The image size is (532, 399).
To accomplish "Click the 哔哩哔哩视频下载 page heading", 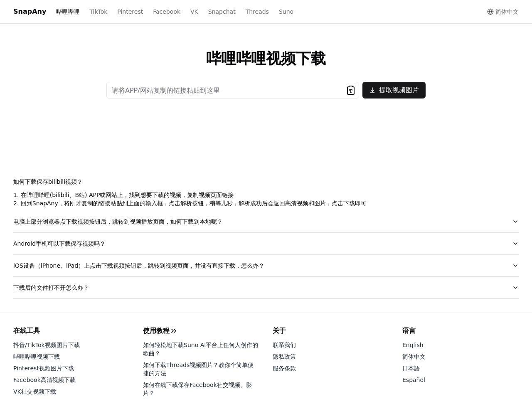I will click(x=266, y=58).
